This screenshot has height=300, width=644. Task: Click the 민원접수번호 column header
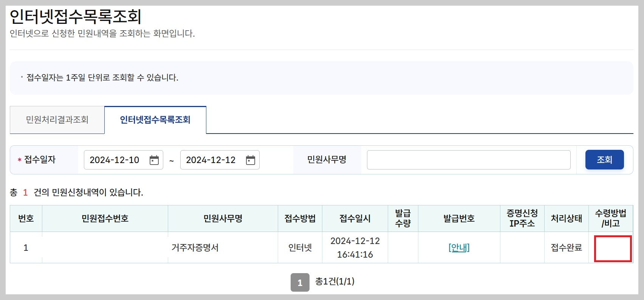click(x=105, y=218)
